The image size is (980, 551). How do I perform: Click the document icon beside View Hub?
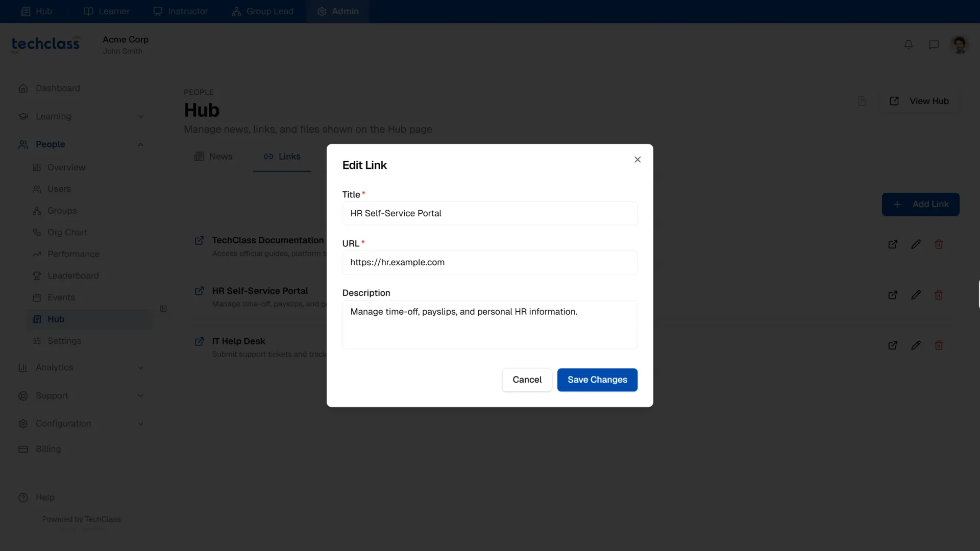862,101
